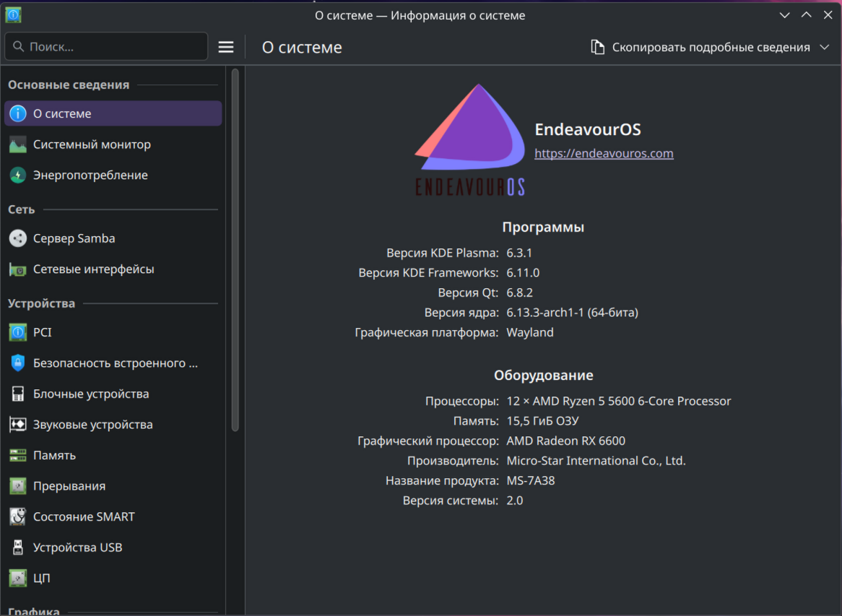The width and height of the screenshot is (842, 616).
Task: Click AMD Radeon RX 6600 text
Action: point(566,441)
